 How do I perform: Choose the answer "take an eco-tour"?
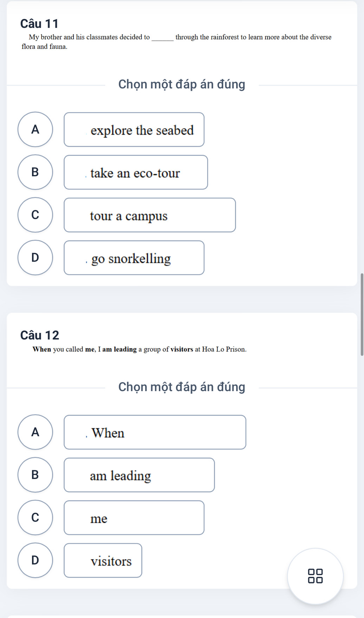(x=136, y=172)
